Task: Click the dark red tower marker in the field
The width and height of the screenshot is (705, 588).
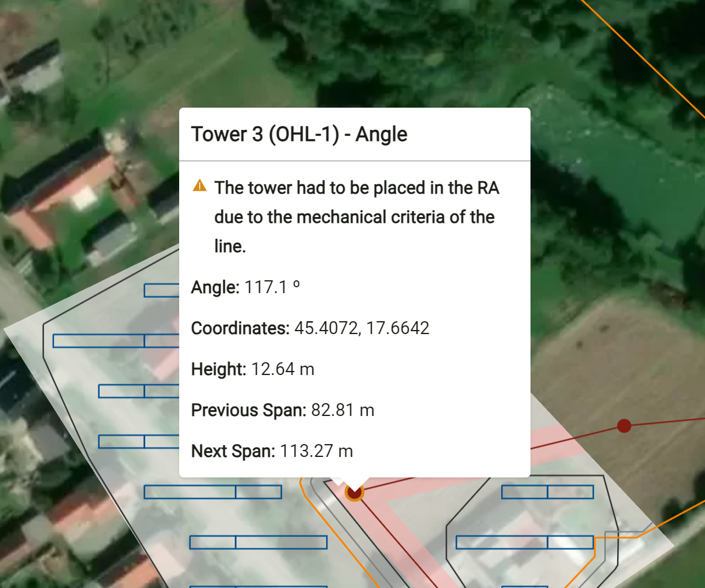Action: tap(624, 425)
